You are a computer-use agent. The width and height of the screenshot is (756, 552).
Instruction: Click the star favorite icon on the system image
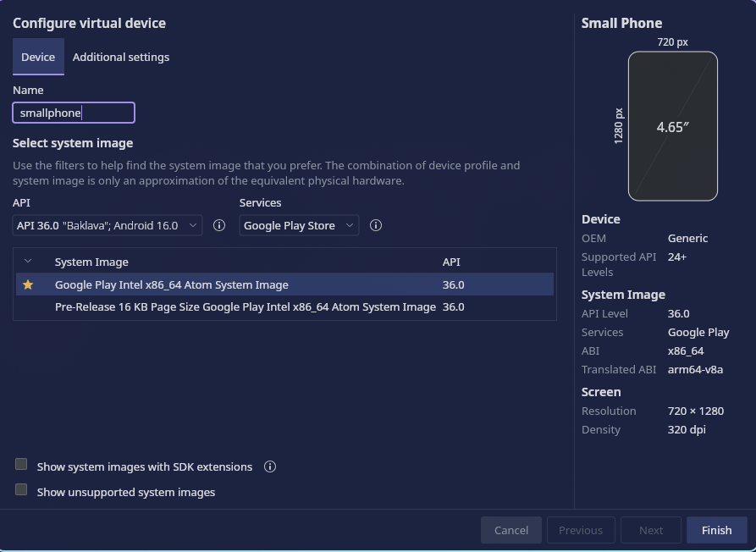28,284
